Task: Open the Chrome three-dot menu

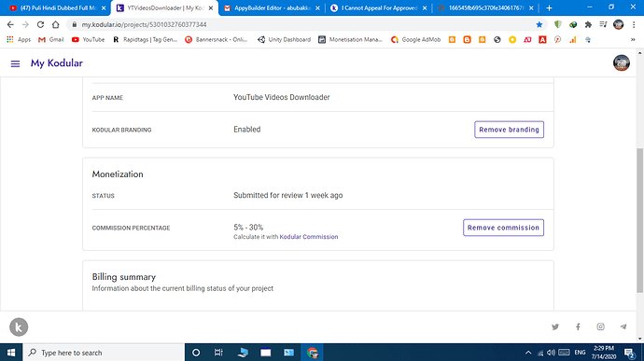Action: (634, 24)
